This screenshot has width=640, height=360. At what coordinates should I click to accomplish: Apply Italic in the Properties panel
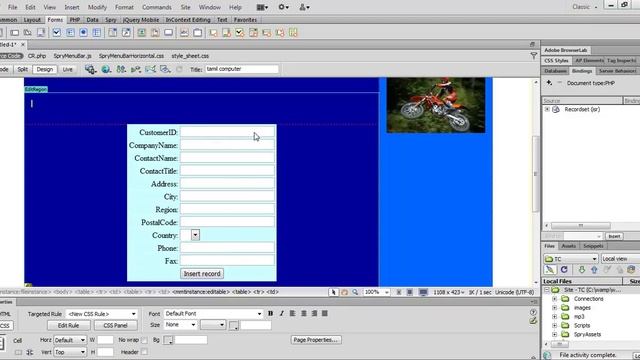coord(281,313)
